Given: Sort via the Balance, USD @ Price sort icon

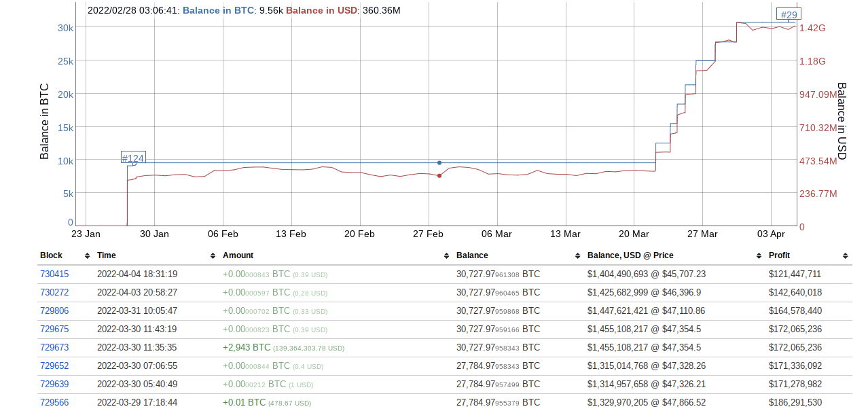Looking at the screenshot, I should 757,256.
